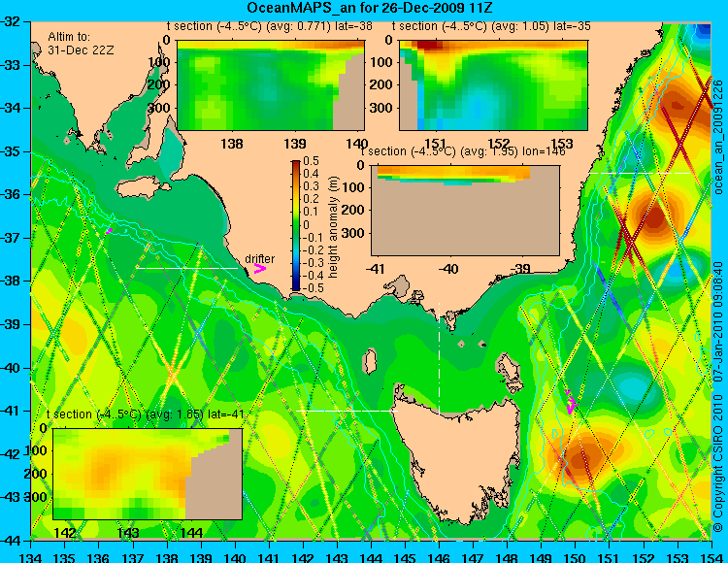Click the 152 label under the lat=-35 section

pos(498,143)
